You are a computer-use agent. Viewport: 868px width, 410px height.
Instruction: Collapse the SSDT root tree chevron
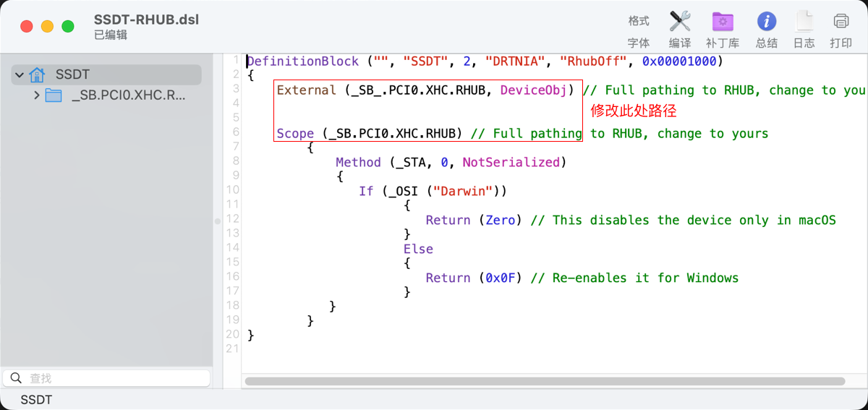click(20, 74)
